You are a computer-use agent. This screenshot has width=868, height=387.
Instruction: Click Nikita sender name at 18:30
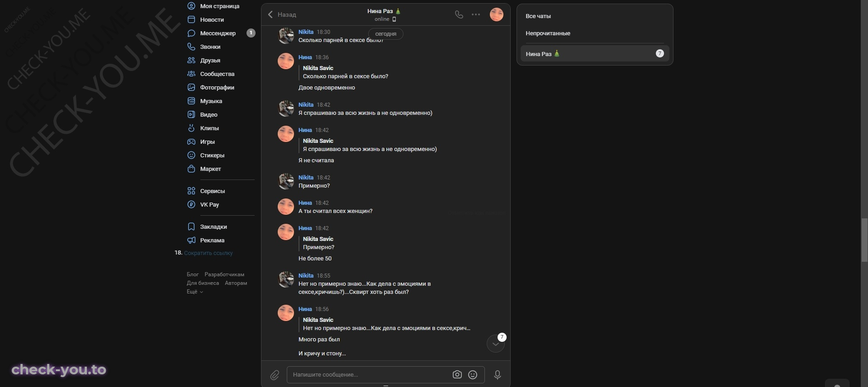[306, 32]
